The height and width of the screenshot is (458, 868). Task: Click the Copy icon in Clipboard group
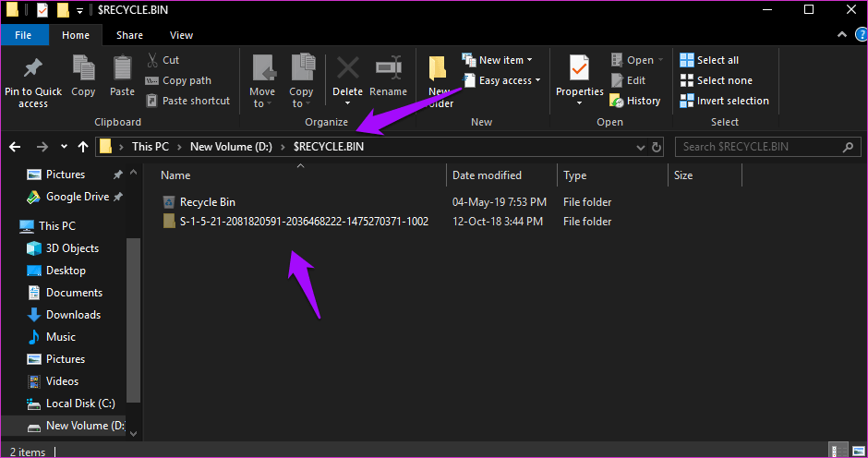point(84,68)
